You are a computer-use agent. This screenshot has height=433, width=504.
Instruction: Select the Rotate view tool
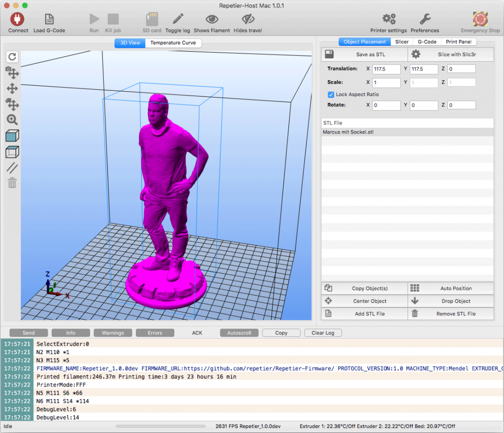pos(12,57)
